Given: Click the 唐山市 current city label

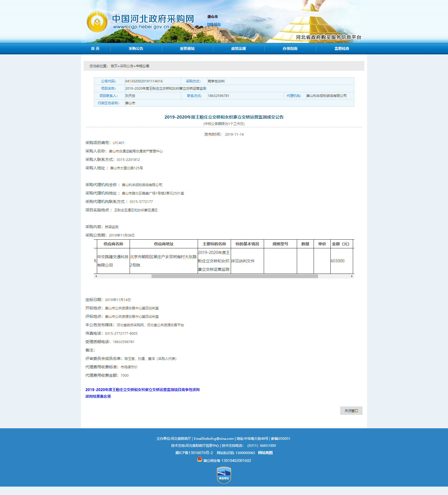Looking at the screenshot, I should (213, 17).
